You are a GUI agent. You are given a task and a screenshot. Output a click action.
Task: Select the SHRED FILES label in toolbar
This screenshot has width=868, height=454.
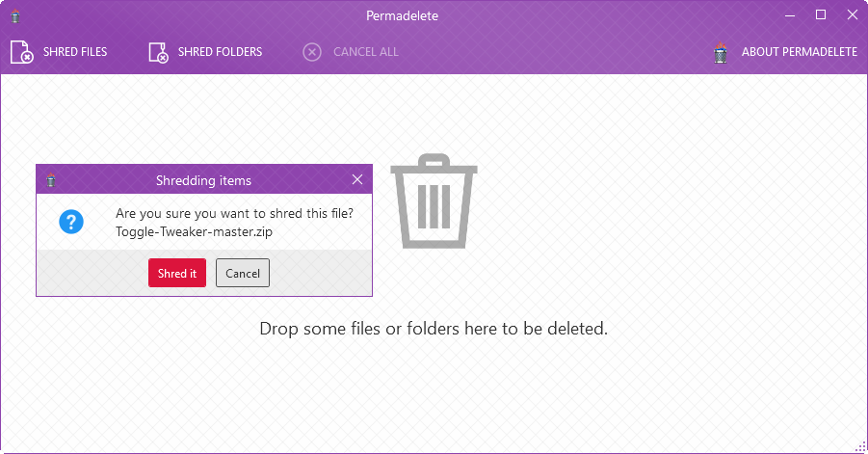coord(75,52)
